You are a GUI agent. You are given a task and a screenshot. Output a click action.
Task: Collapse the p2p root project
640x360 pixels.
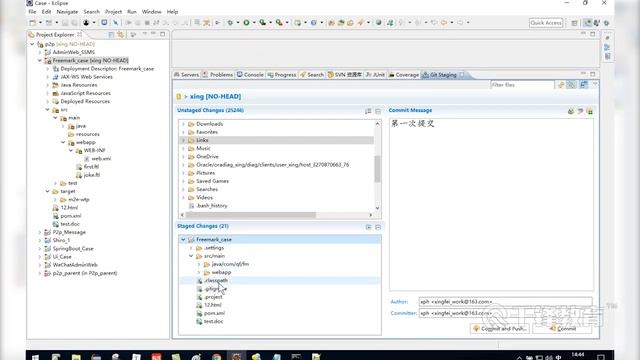[32, 44]
